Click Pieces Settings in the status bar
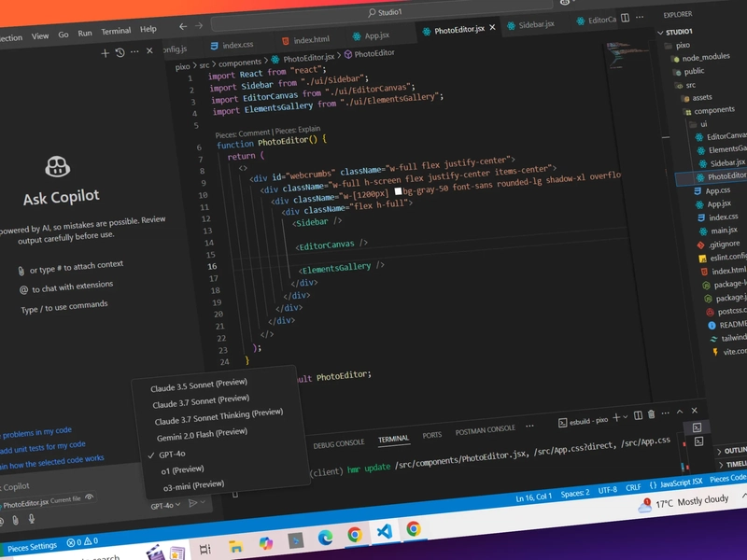The width and height of the screenshot is (747, 560). (x=32, y=547)
